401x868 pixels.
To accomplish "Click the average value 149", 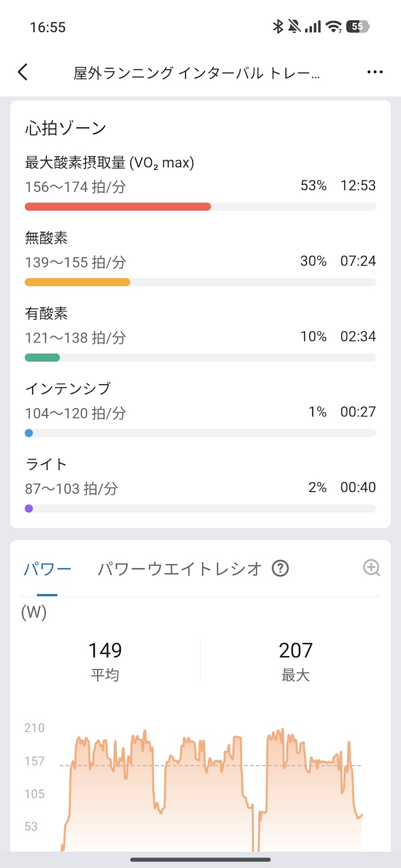I will [105, 650].
